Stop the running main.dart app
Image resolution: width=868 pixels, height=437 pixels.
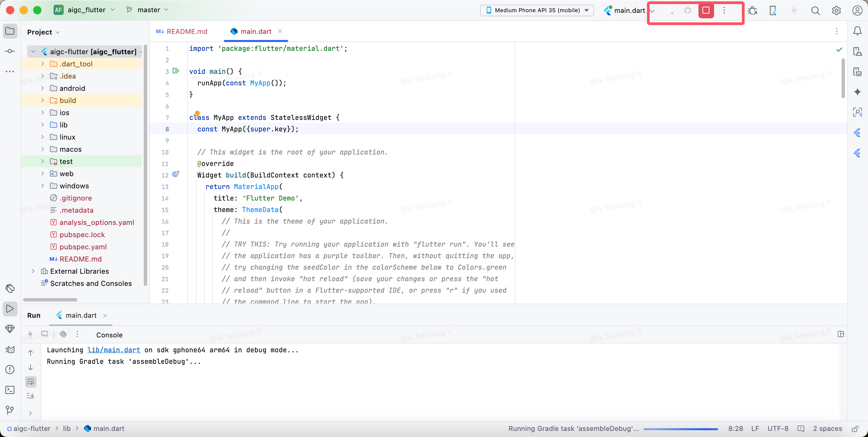(x=706, y=11)
